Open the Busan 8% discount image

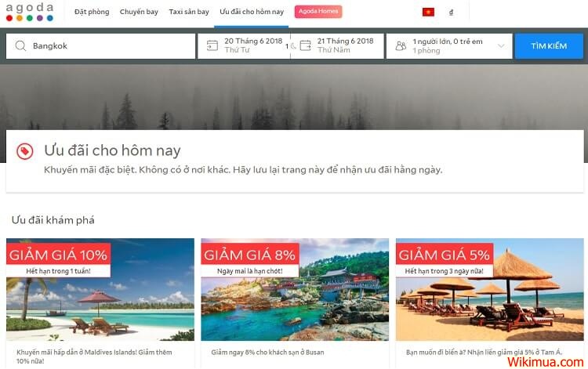[295, 290]
